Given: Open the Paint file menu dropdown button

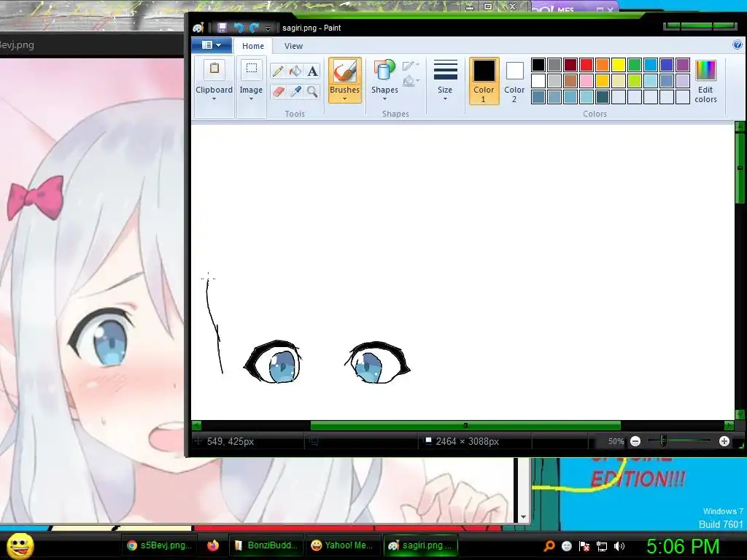Looking at the screenshot, I should point(212,45).
